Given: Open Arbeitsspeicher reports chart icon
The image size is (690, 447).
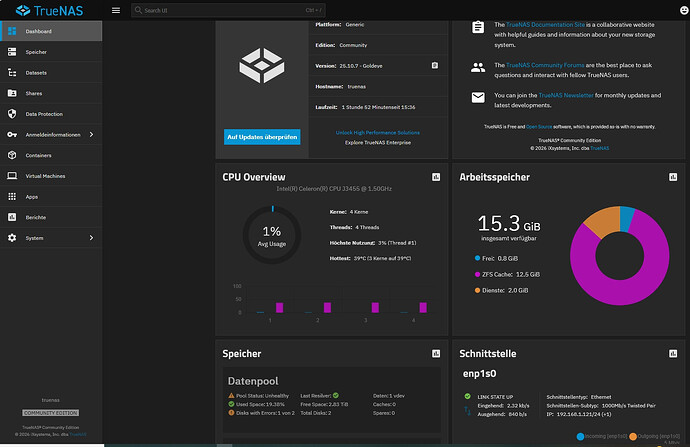Looking at the screenshot, I should coord(673,177).
